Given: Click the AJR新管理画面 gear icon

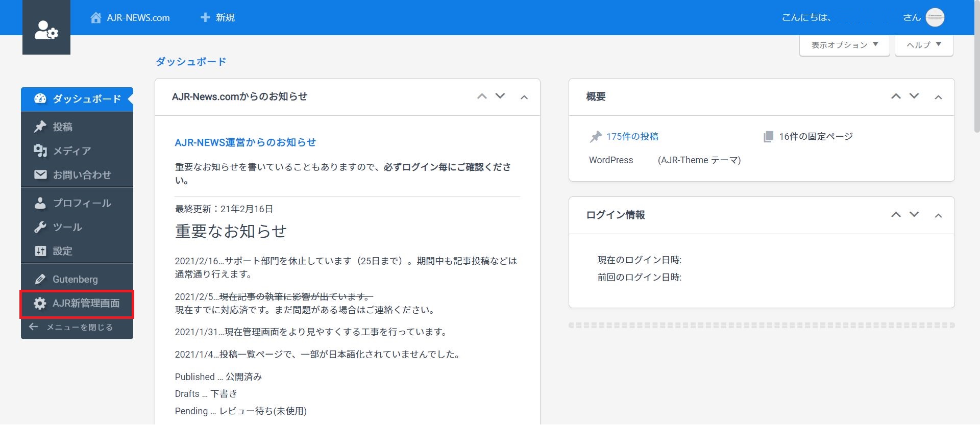Looking at the screenshot, I should click(40, 304).
